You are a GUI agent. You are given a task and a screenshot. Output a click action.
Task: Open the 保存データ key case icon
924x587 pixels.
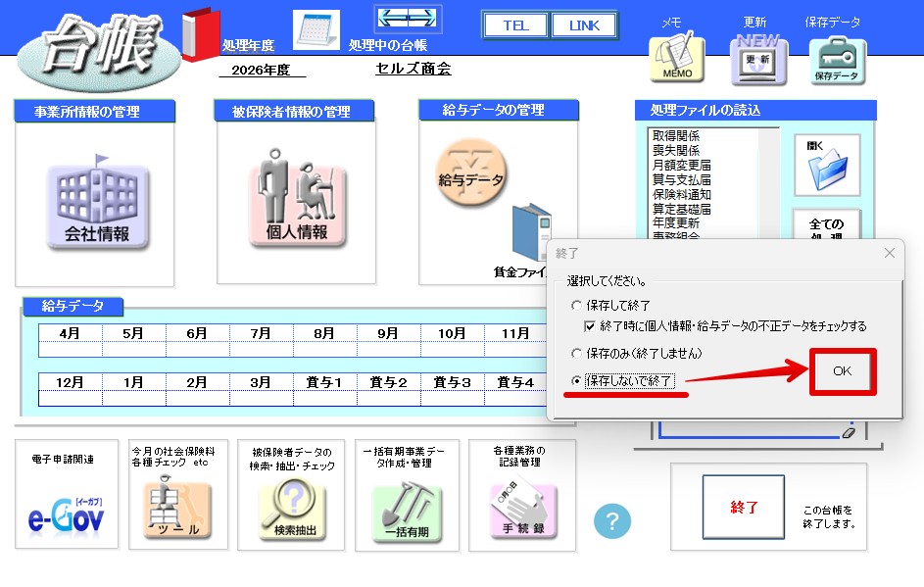pyautogui.click(x=838, y=60)
